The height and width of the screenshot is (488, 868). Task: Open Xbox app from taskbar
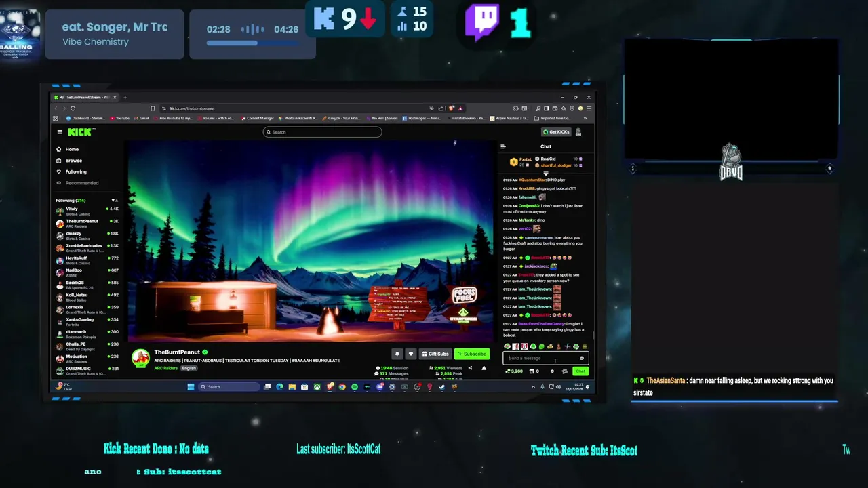(x=317, y=387)
